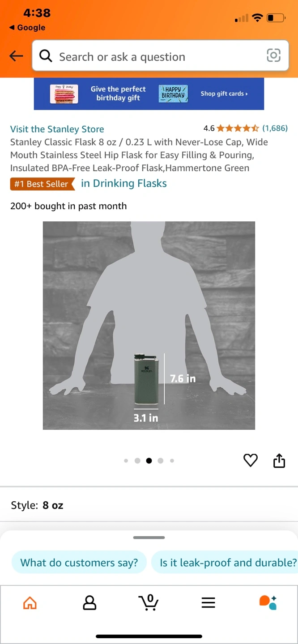Expand the bottom sheet drag handle

149,537
